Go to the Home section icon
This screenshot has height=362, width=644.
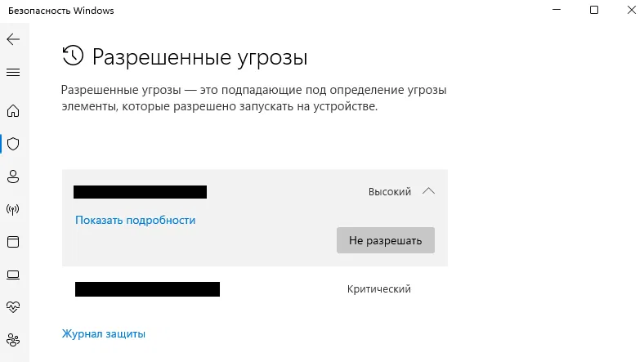13,111
